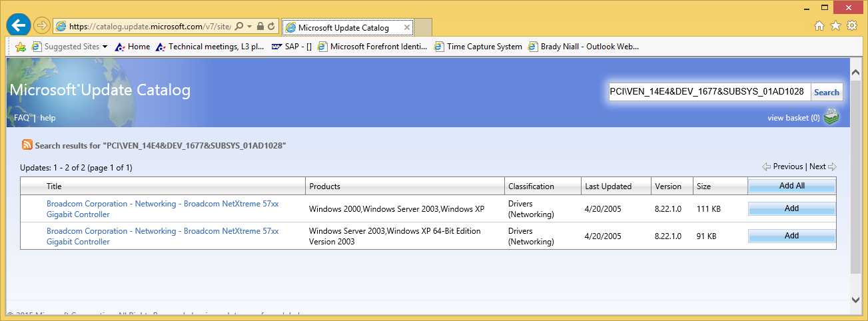The height and width of the screenshot is (321, 868).
Task: Click the green basket icon
Action: coord(831,117)
